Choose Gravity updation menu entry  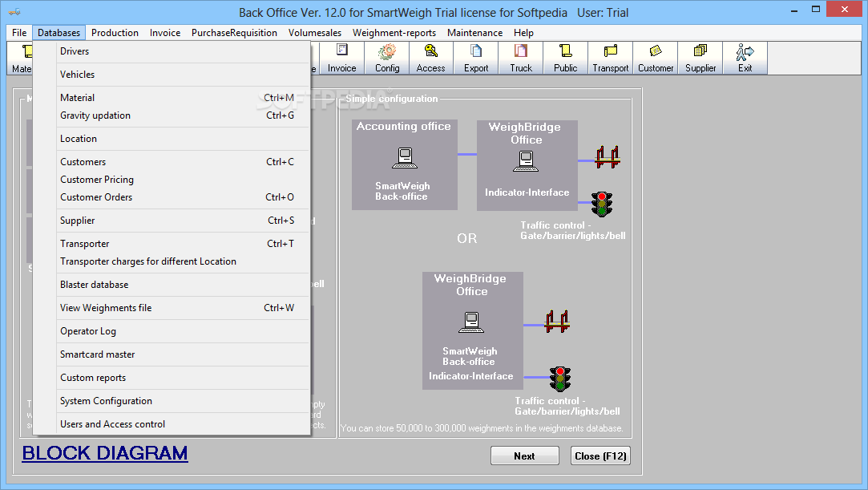click(172, 115)
